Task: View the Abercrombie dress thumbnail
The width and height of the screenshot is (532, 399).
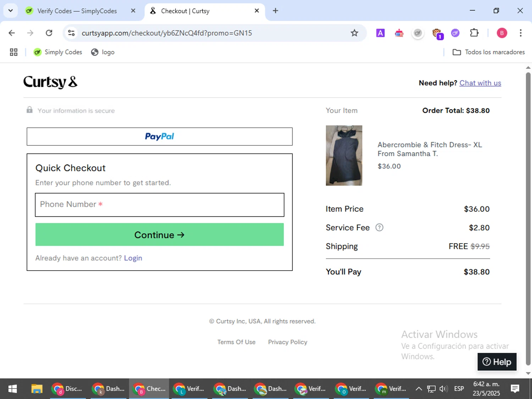Action: point(344,155)
